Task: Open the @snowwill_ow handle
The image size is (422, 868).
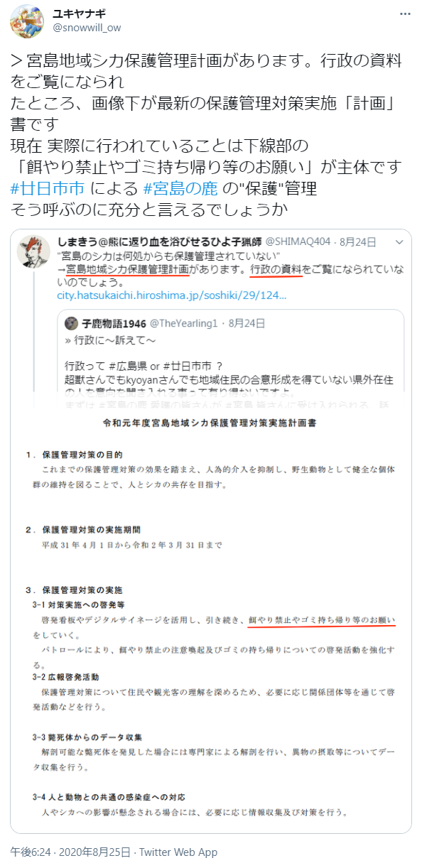Action: tap(87, 28)
